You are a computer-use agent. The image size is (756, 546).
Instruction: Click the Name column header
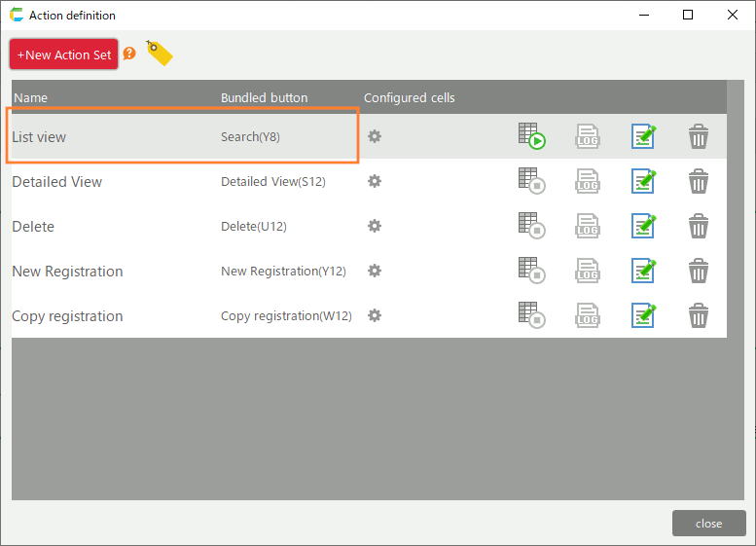coord(30,97)
